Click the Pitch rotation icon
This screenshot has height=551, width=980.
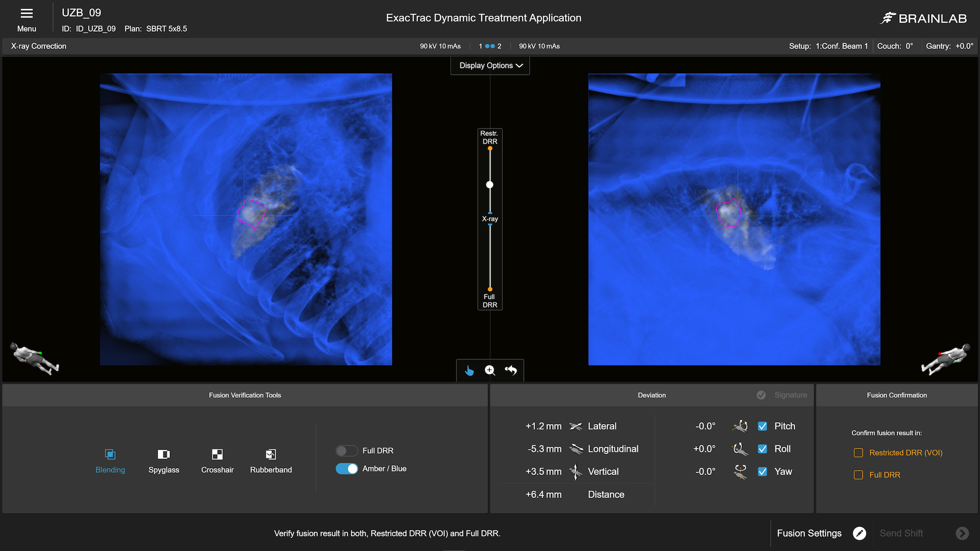(x=740, y=426)
